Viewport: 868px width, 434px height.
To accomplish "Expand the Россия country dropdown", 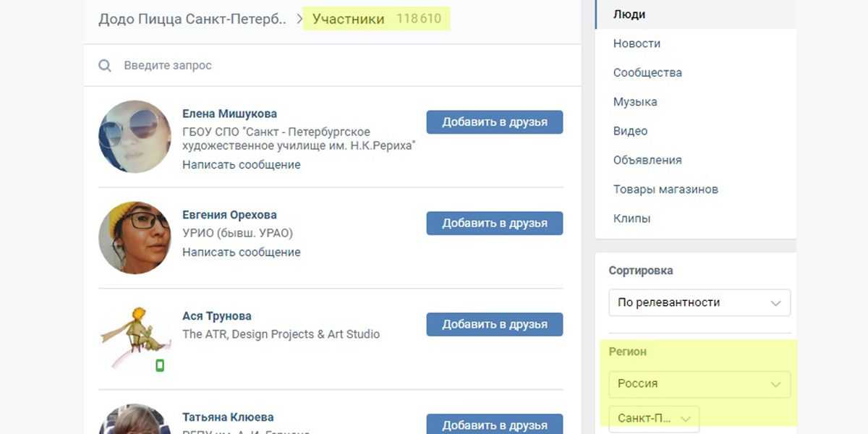I will 699,384.
